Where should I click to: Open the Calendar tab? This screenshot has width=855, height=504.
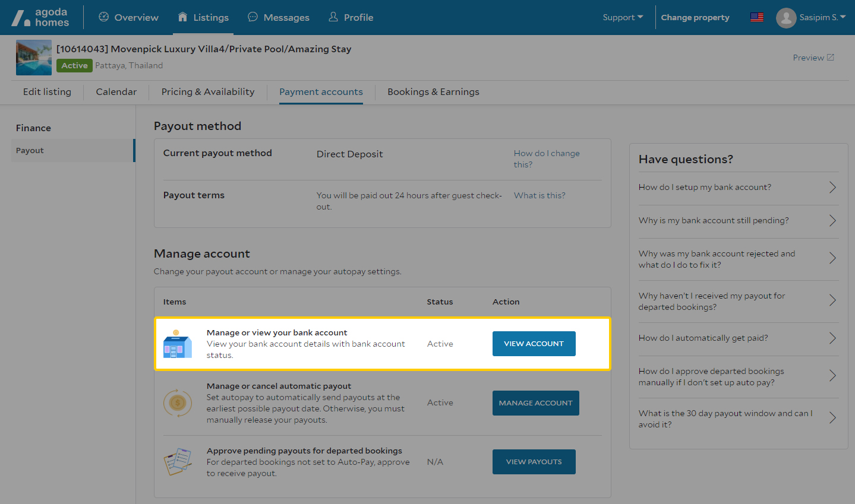click(x=116, y=92)
